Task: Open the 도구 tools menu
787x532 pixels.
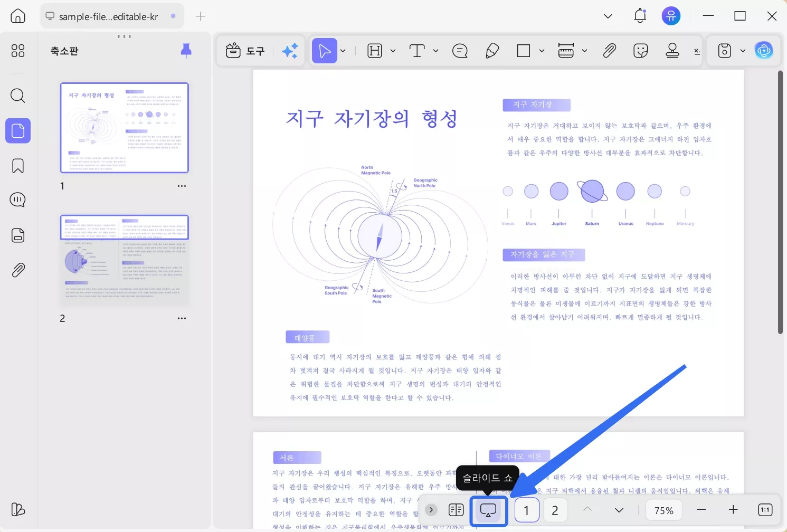Action: 245,51
